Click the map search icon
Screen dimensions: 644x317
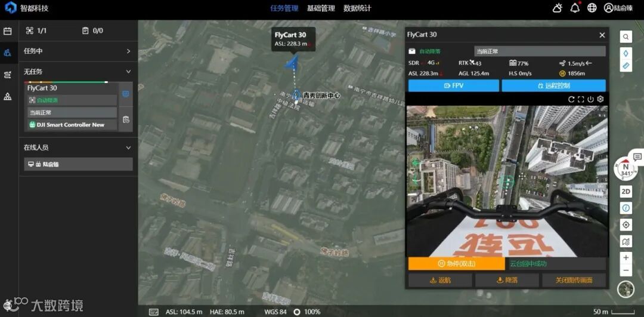626,37
